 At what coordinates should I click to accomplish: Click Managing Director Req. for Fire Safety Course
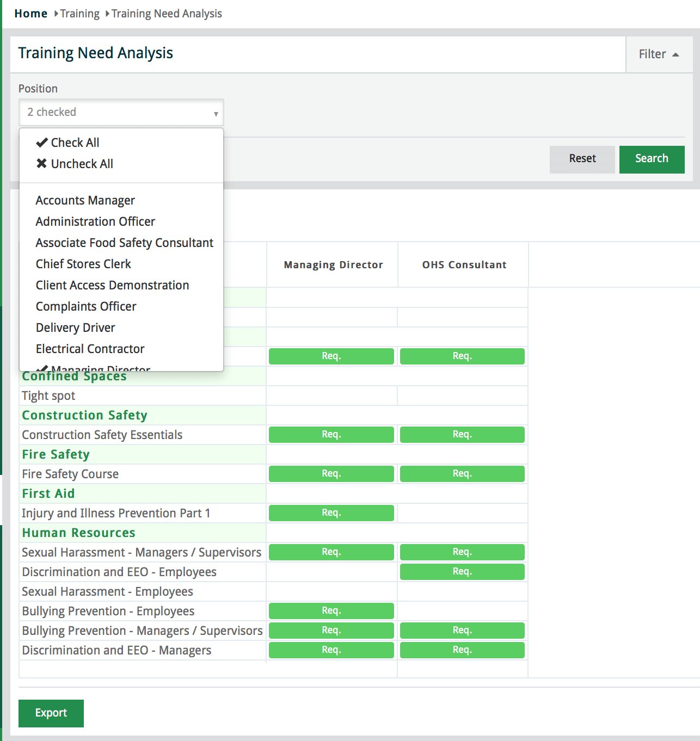(331, 474)
